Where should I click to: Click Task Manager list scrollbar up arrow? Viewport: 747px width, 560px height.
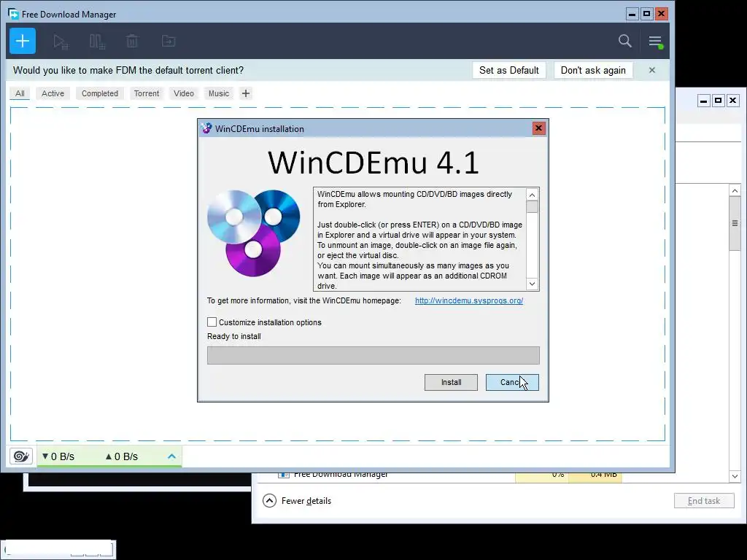tap(735, 190)
